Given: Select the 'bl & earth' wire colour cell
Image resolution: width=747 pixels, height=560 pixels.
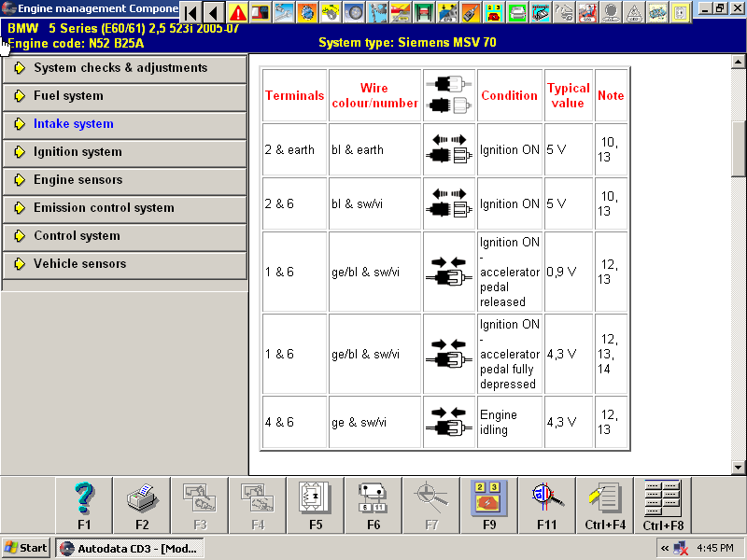Looking at the screenshot, I should point(375,150).
